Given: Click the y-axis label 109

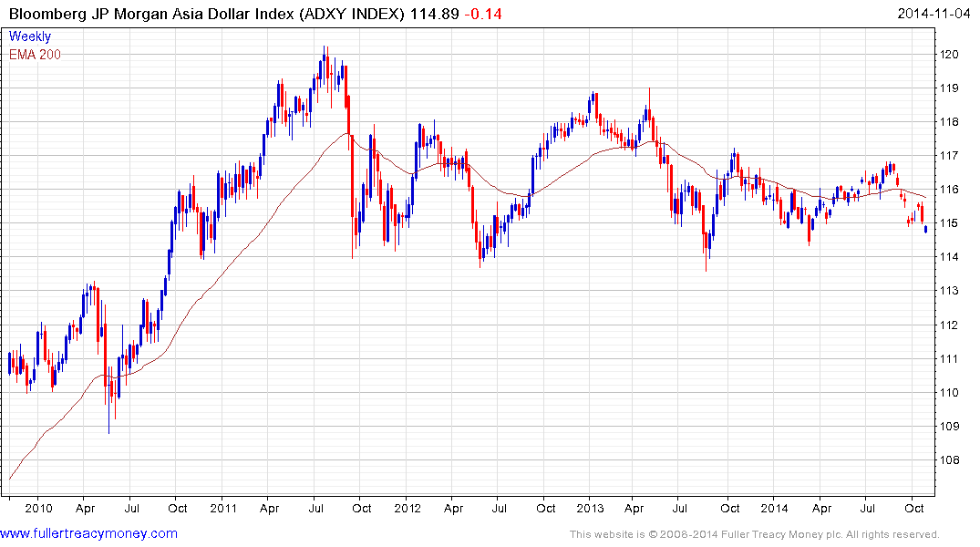Looking at the screenshot, I should (x=949, y=427).
